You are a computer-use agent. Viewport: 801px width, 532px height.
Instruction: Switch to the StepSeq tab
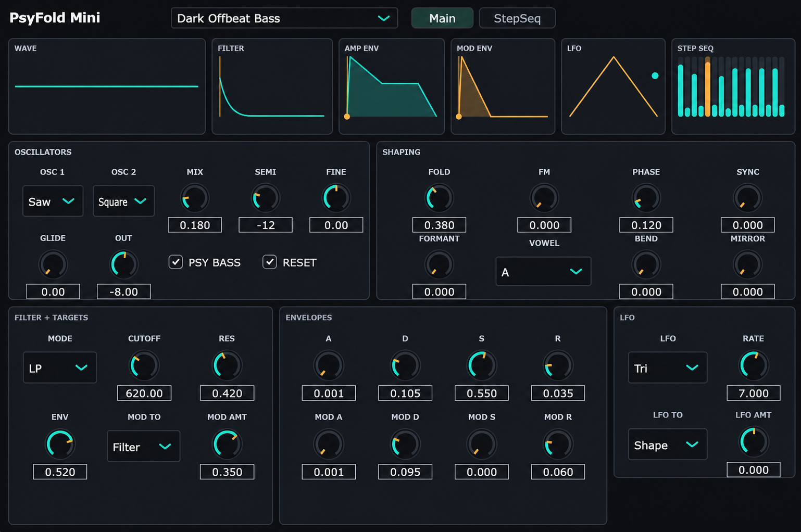pyautogui.click(x=517, y=18)
